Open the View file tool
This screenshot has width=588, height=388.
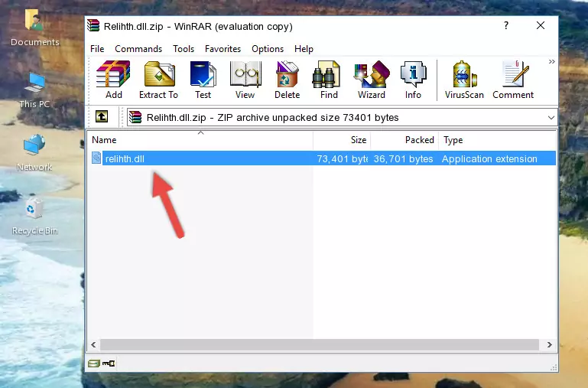[245, 80]
